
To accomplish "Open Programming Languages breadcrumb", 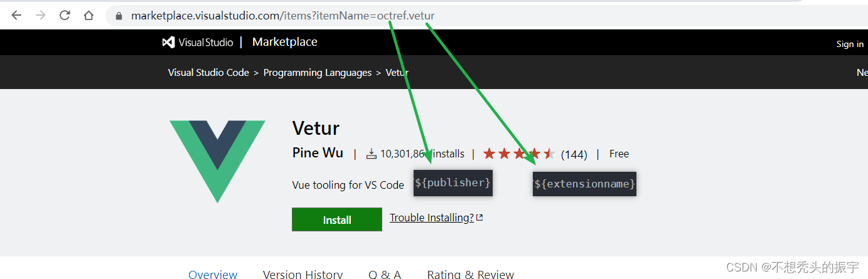I will coord(318,73).
